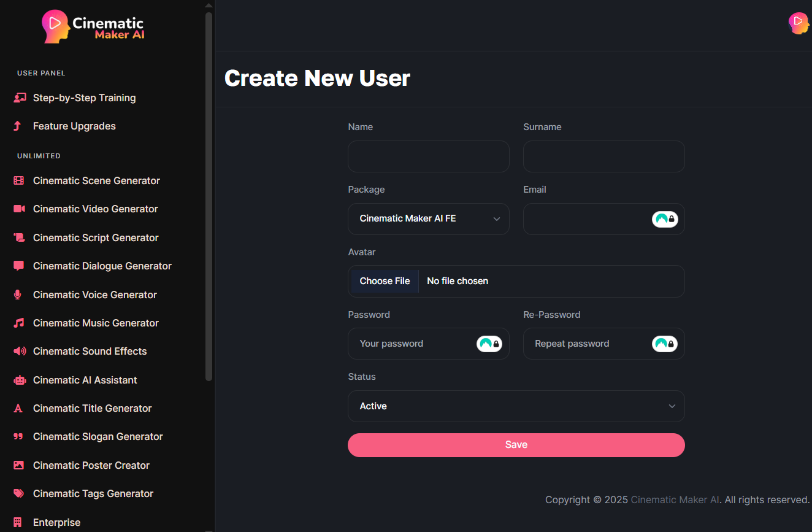
Task: Click the robot icon for Cinematic AI Assistant
Action: [x=20, y=380]
